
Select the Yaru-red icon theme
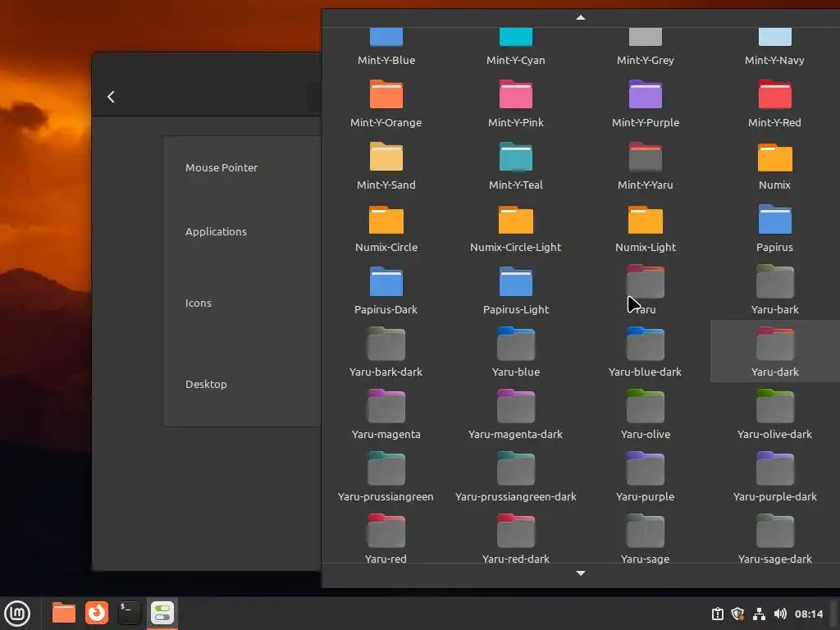pos(386,536)
